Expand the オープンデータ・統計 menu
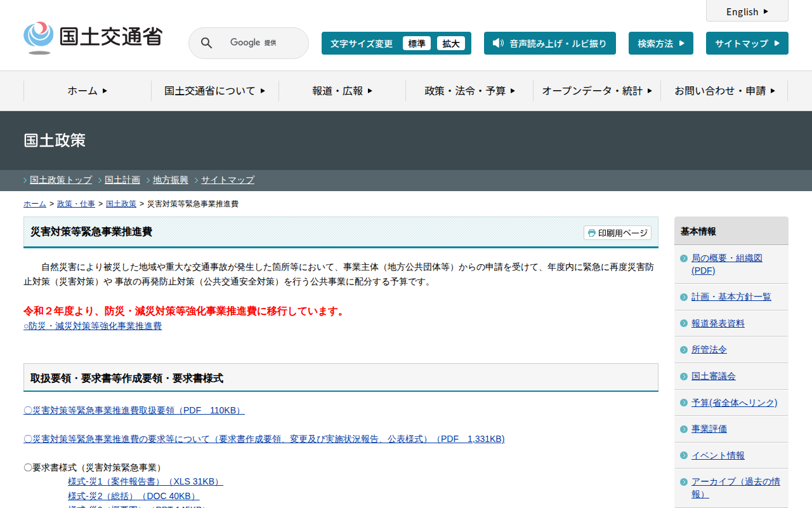Screen dimensions: 812x508 click(596, 91)
